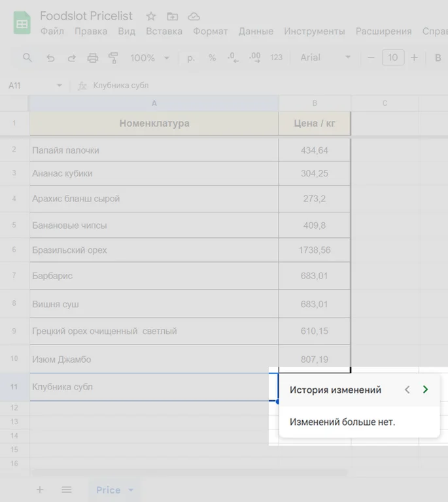The width and height of the screenshot is (448, 502).
Task: Increase font size with plus button
Action: click(414, 58)
